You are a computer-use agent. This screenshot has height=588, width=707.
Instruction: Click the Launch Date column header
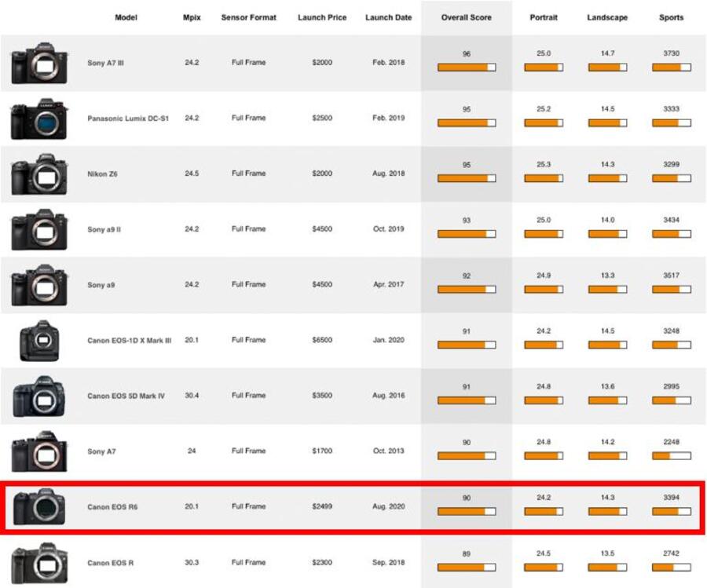click(x=389, y=17)
